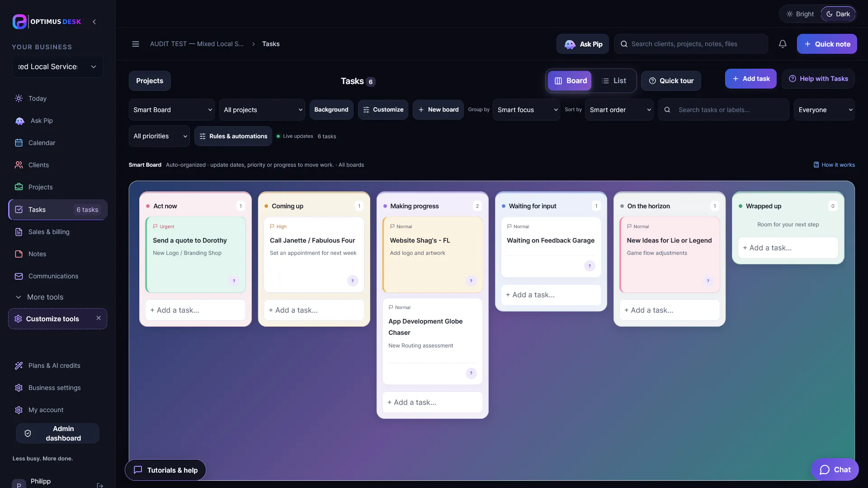Click the global search field
868x488 pixels.
point(691,44)
